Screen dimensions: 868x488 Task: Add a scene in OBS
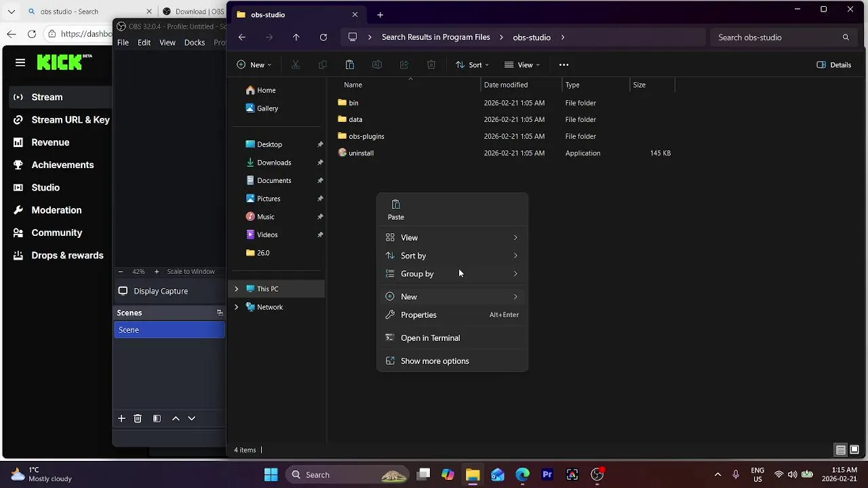121,419
